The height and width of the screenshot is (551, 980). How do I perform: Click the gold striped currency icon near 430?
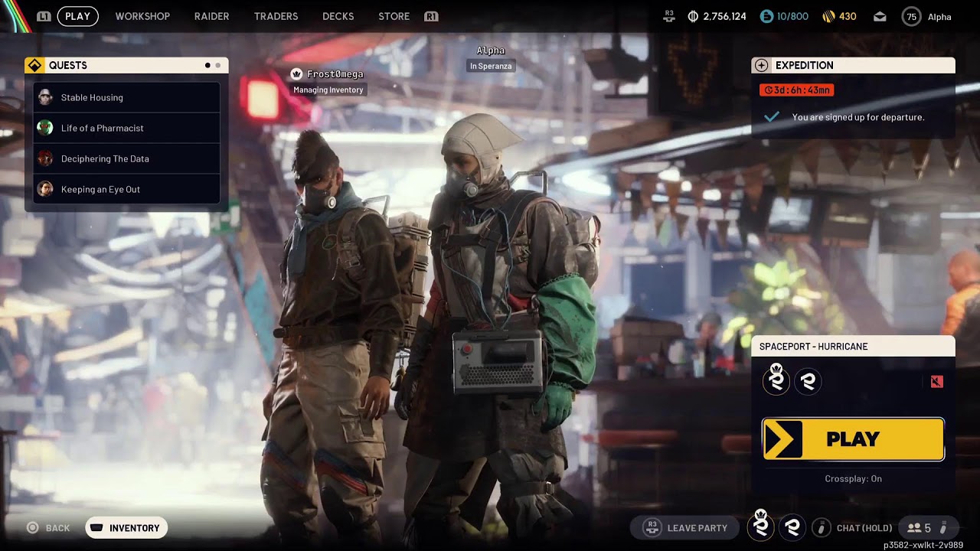(x=828, y=16)
